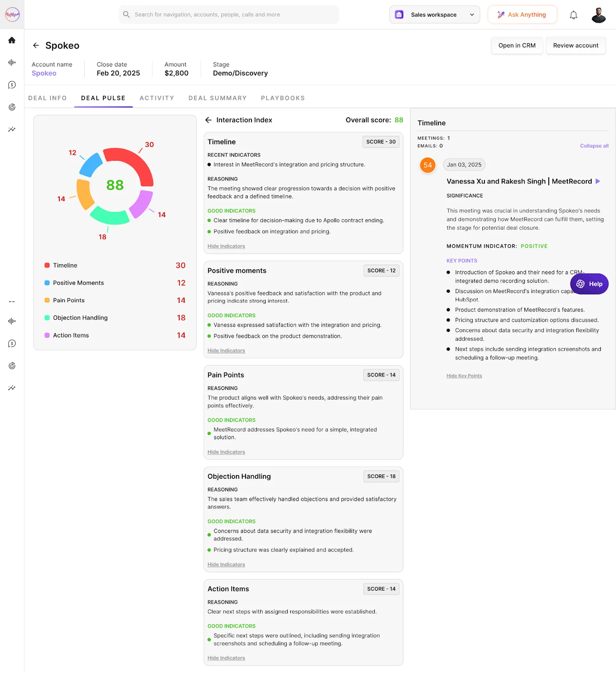Click Open in CRM button

point(517,45)
